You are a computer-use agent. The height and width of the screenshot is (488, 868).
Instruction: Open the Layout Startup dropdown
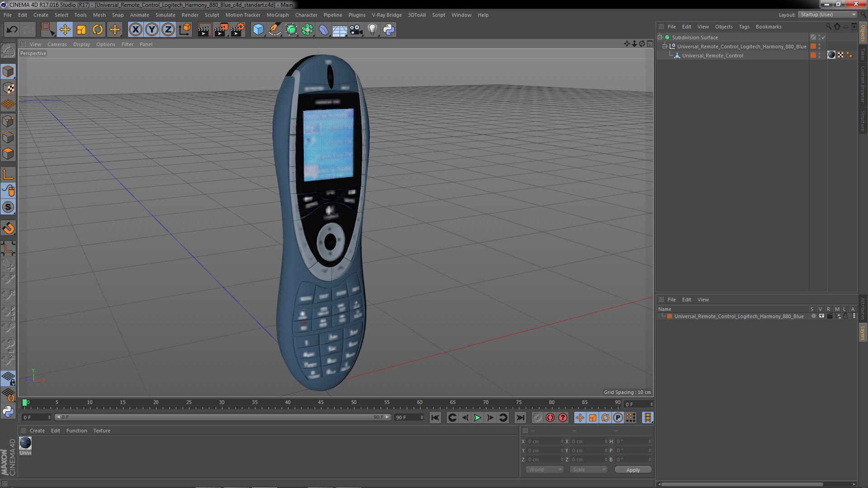828,14
